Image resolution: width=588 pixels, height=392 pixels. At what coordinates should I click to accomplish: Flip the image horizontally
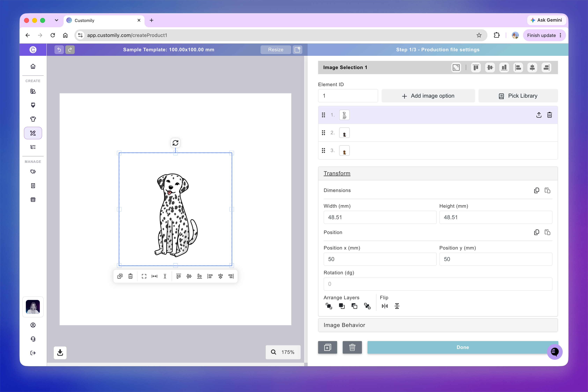coord(385,306)
